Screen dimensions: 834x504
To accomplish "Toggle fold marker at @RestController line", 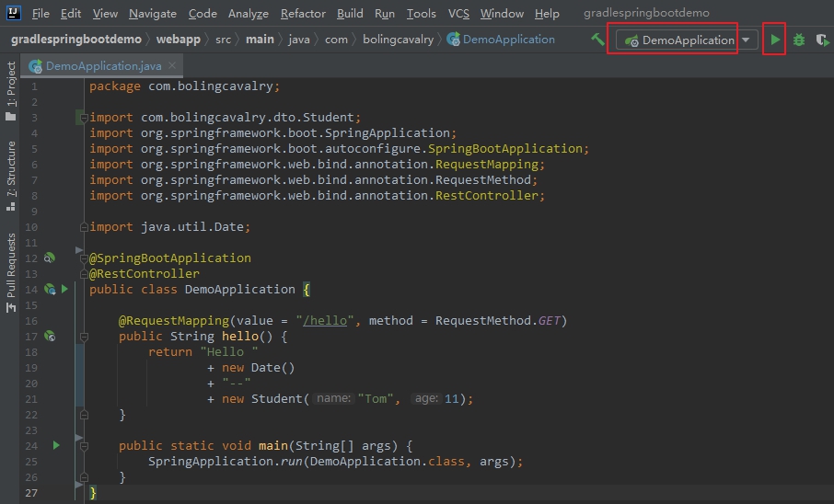I will tap(84, 274).
